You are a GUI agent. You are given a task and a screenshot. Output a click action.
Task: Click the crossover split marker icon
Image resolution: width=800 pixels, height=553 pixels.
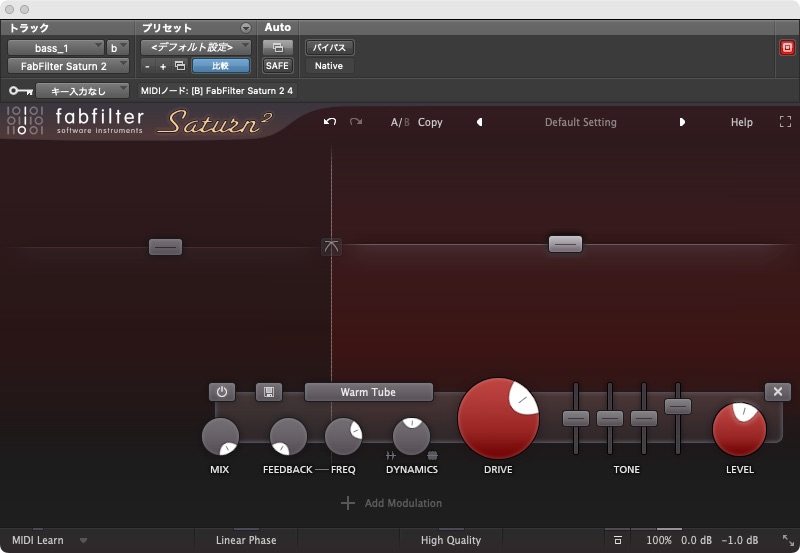(x=331, y=247)
